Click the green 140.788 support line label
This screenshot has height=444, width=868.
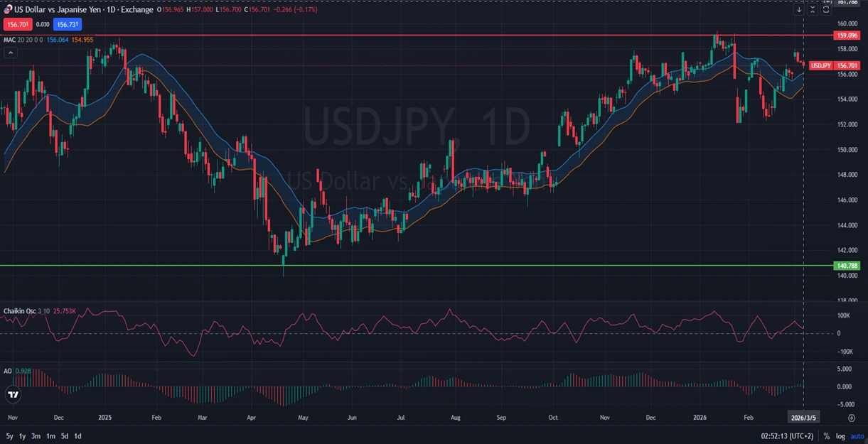click(x=847, y=266)
